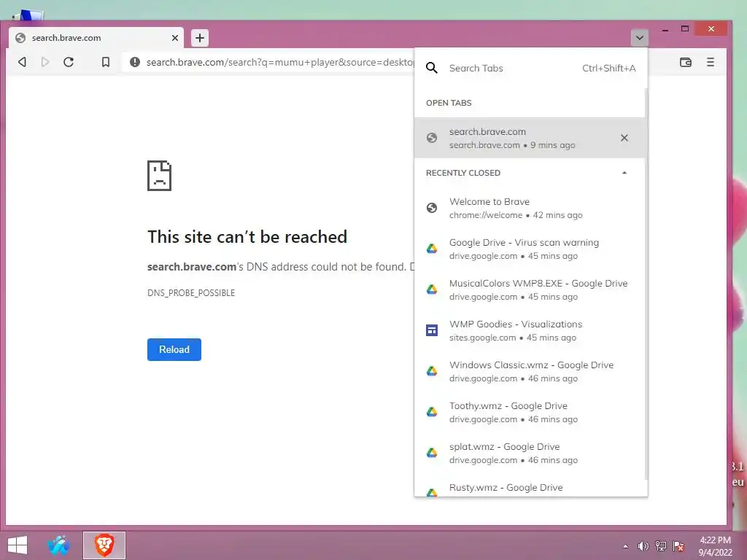Viewport: 747px width, 560px height.
Task: Collapse the Recently Closed section
Action: (624, 173)
